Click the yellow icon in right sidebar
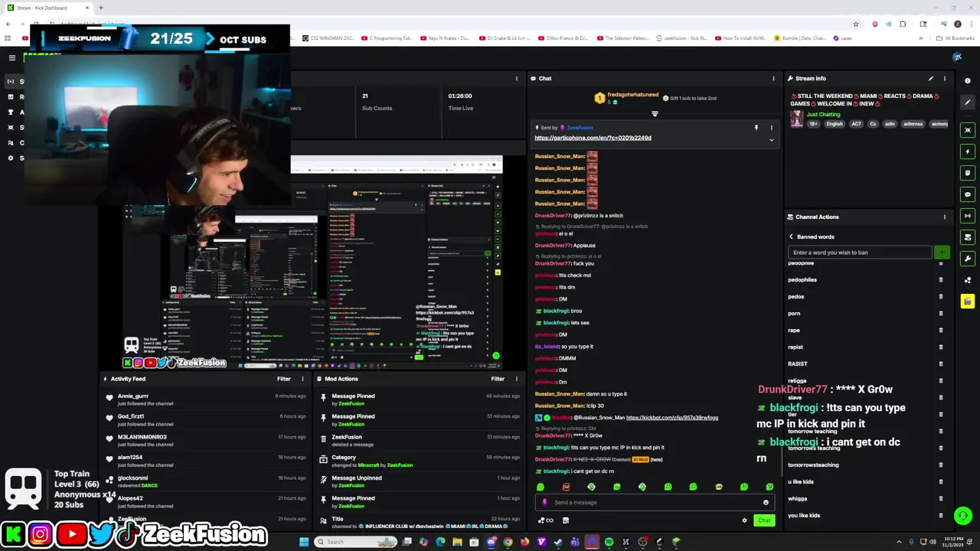This screenshot has height=551, width=980. [x=968, y=302]
